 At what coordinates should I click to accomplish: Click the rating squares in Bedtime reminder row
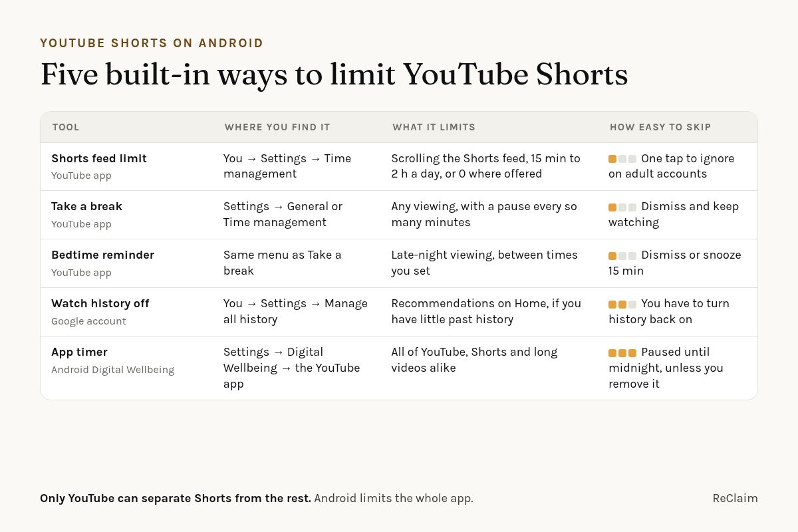tap(622, 256)
